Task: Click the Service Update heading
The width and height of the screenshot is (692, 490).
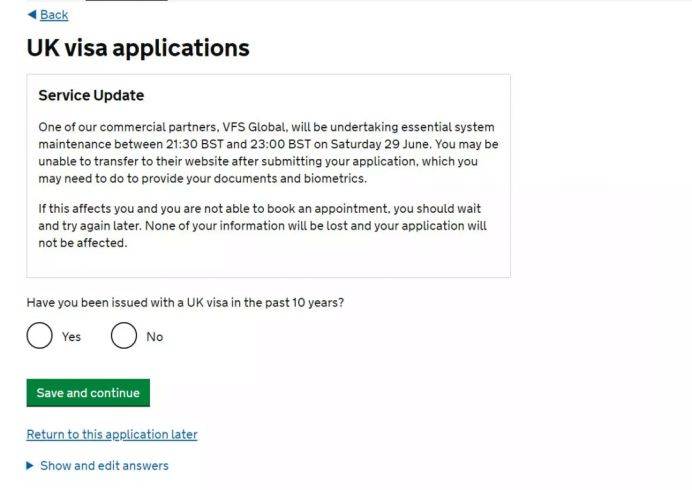Action: pos(91,96)
